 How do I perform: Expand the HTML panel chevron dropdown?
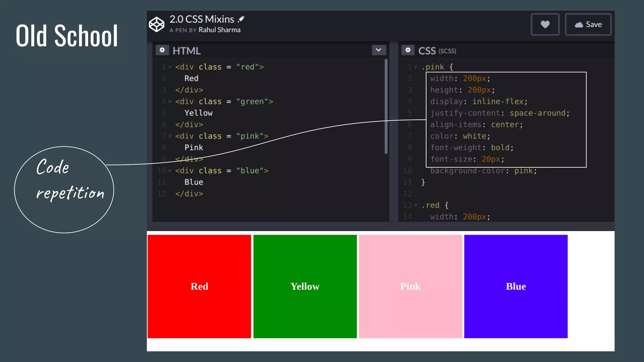(x=379, y=50)
